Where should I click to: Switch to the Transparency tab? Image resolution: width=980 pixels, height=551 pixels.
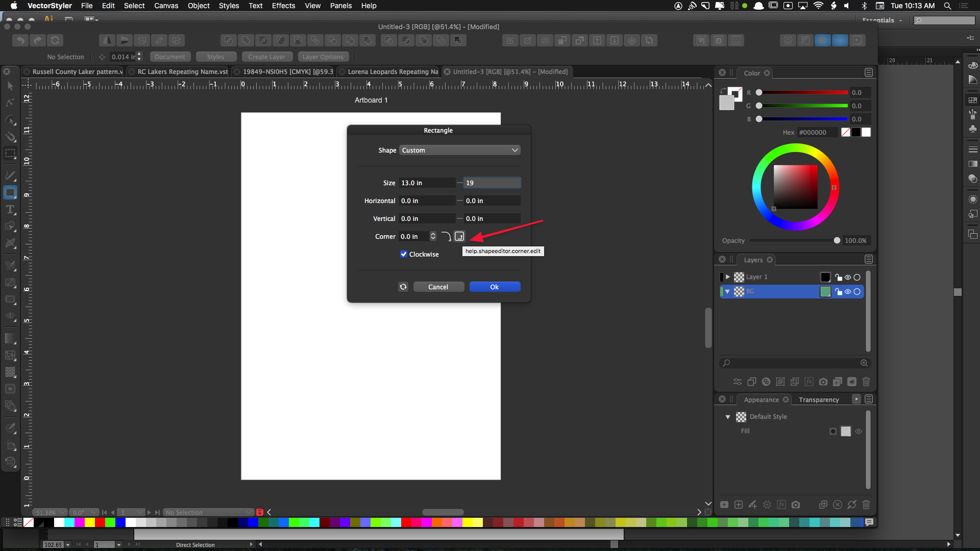819,399
